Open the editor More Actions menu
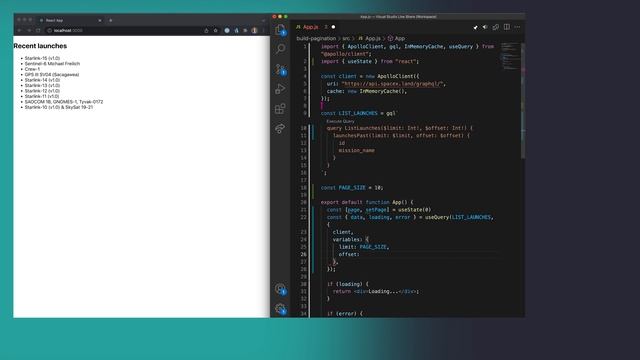 (517, 27)
